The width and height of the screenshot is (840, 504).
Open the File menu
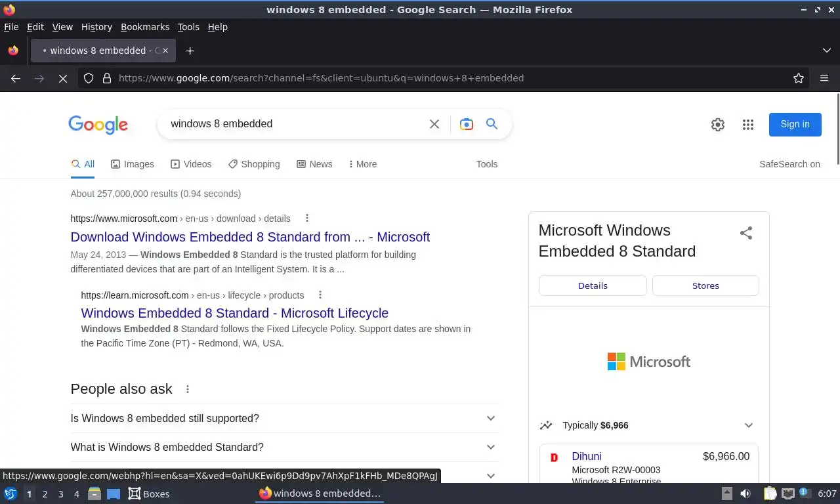click(11, 27)
